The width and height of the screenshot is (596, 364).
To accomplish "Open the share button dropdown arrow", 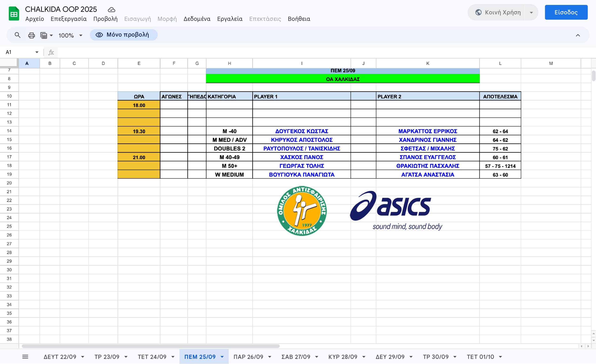I will tap(531, 12).
